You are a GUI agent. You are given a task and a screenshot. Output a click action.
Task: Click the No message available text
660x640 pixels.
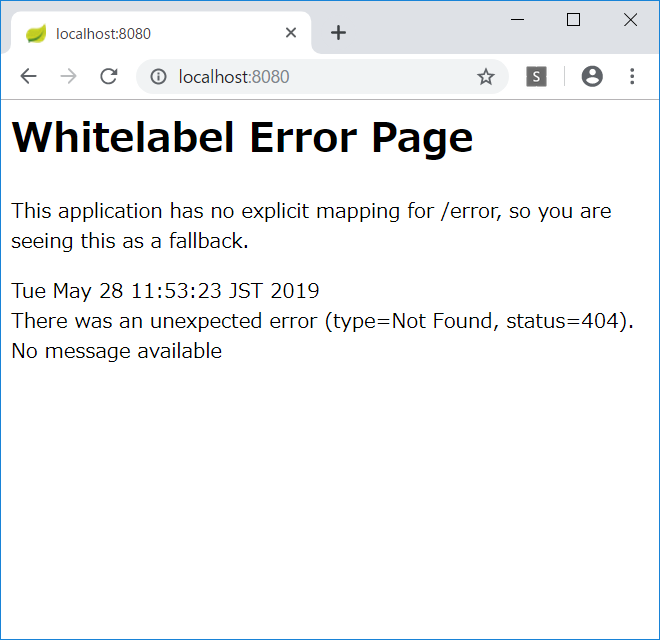(x=116, y=351)
